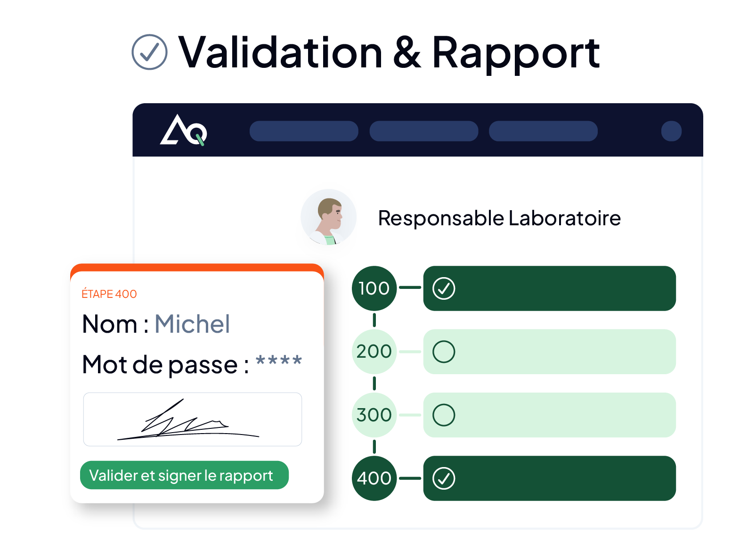Select step 200 circle
756x558 pixels.
click(374, 352)
